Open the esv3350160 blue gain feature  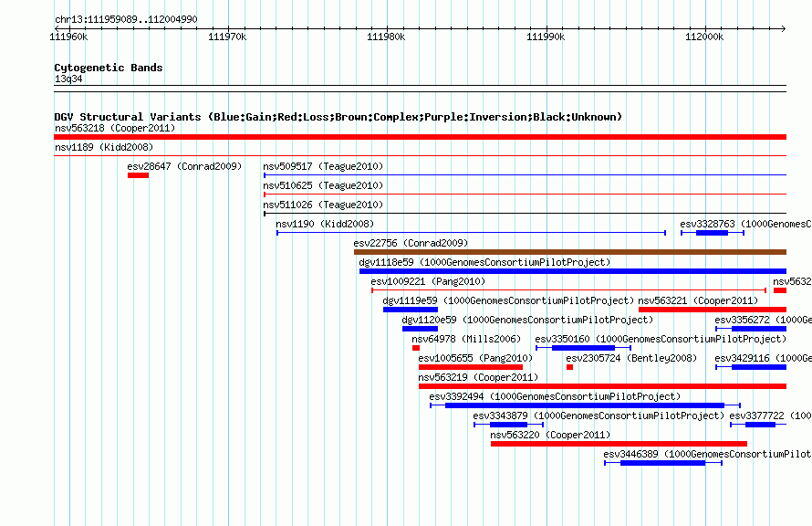pos(583,348)
